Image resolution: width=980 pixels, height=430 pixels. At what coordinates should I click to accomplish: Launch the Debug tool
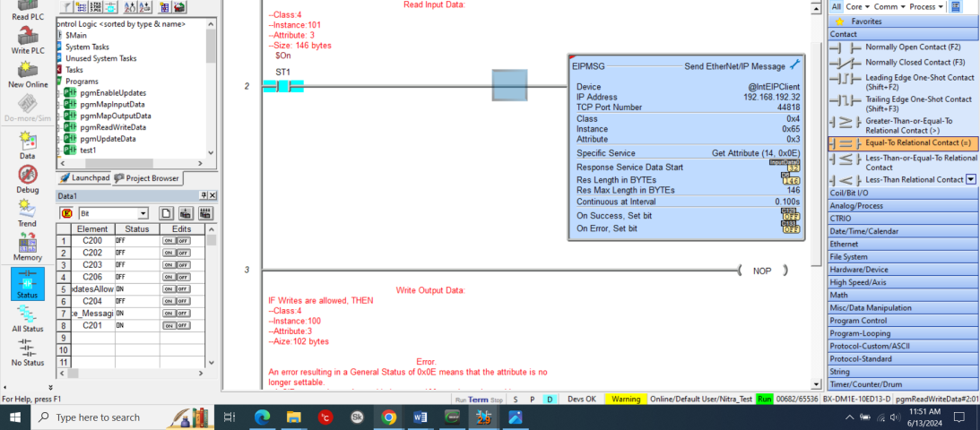click(x=27, y=180)
